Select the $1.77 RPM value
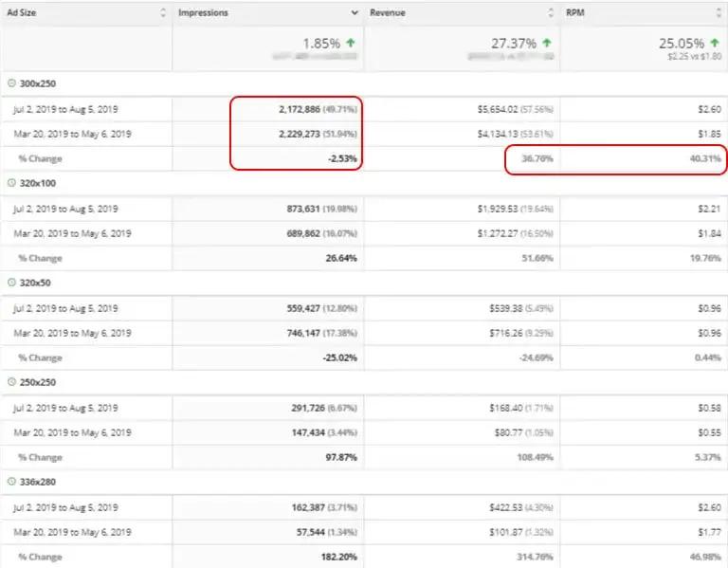The image size is (728, 568). click(709, 532)
